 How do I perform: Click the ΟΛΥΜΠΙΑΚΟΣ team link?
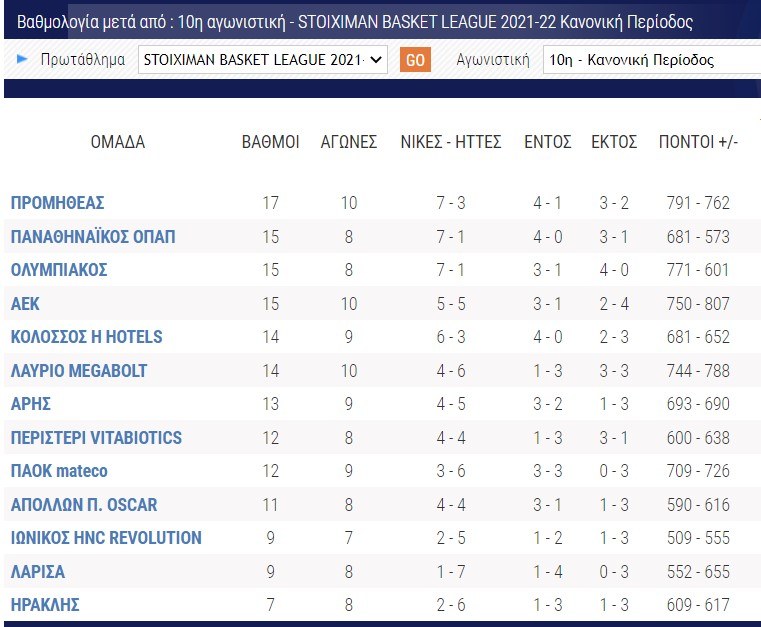pyautogui.click(x=59, y=270)
